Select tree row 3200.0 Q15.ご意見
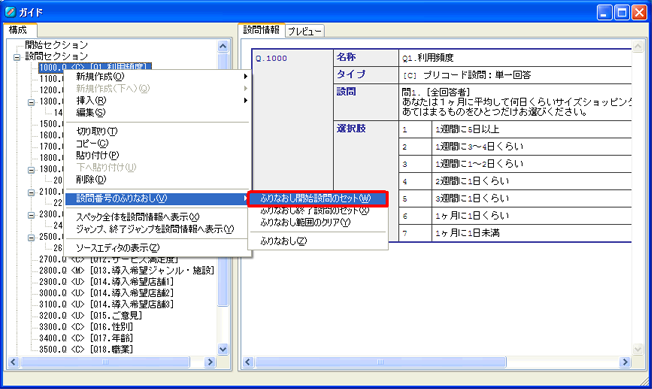 [x=91, y=316]
